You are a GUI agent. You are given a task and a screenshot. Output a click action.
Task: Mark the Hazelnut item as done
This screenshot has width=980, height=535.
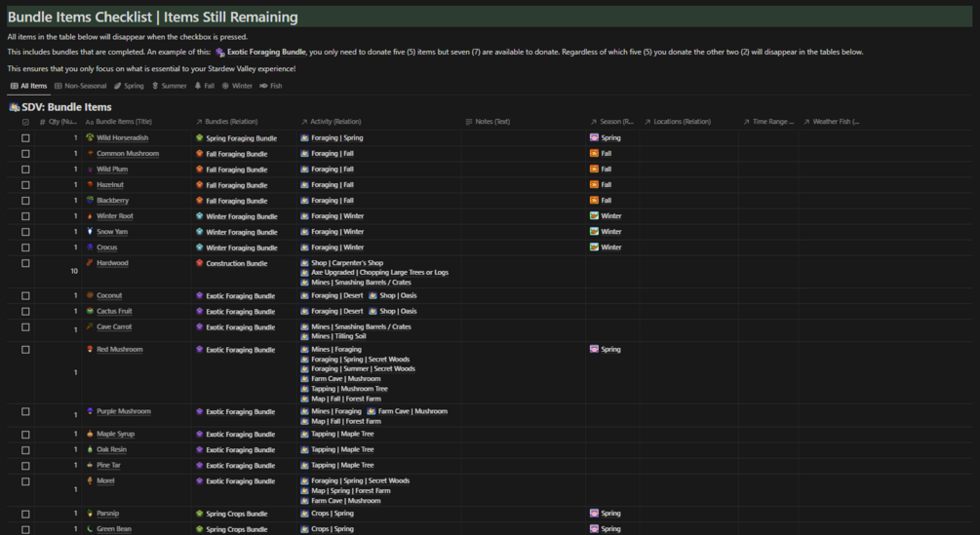point(25,185)
